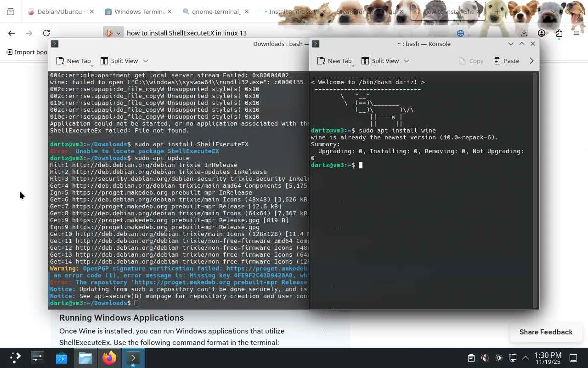Open the network connections tray icon

[x=513, y=358]
